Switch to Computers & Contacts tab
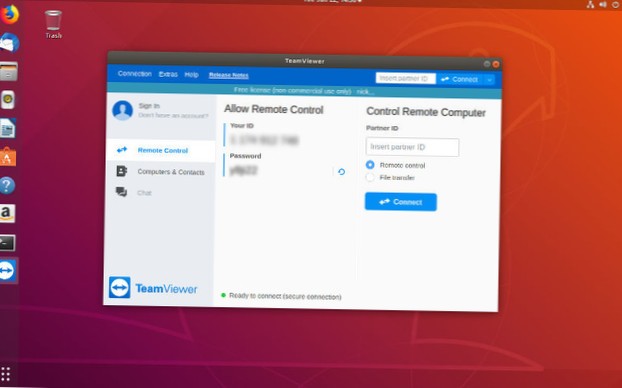This screenshot has height=388, width=622. point(161,172)
